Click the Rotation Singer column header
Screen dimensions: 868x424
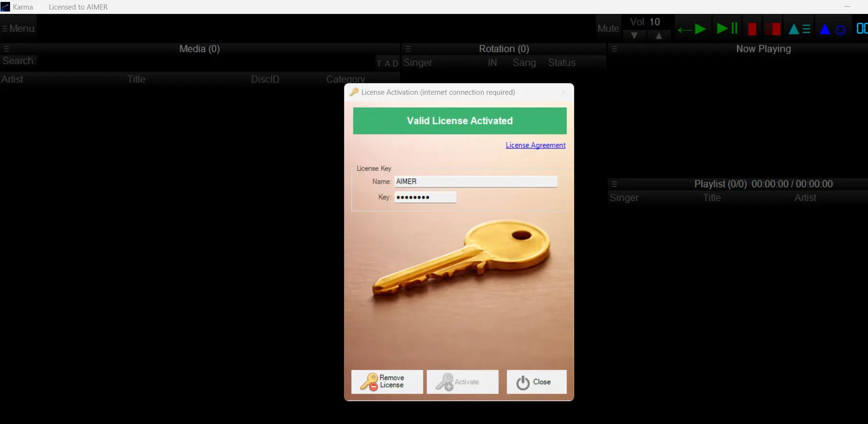coord(417,63)
